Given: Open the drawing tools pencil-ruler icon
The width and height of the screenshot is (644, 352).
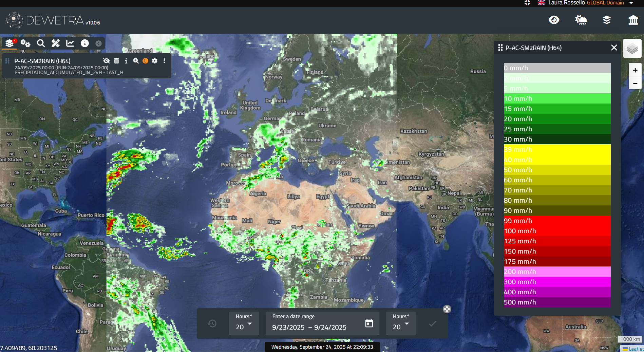Looking at the screenshot, I should [x=55, y=43].
